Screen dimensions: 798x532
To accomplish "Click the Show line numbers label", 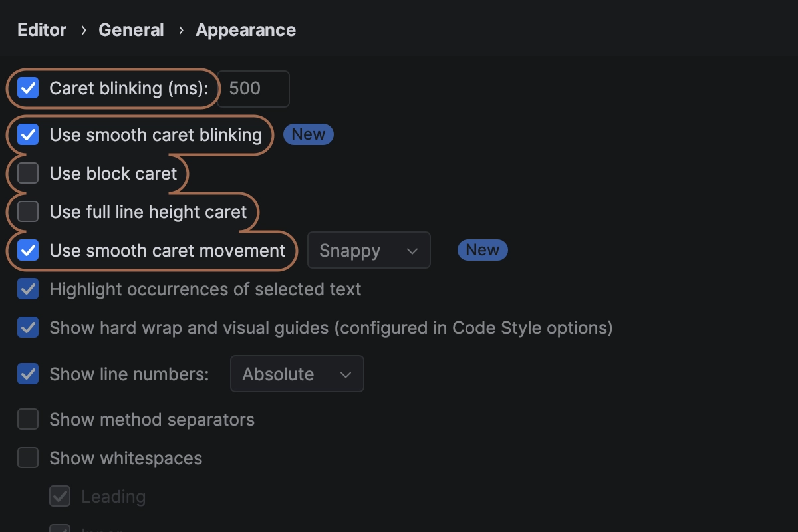I will coord(129,374).
